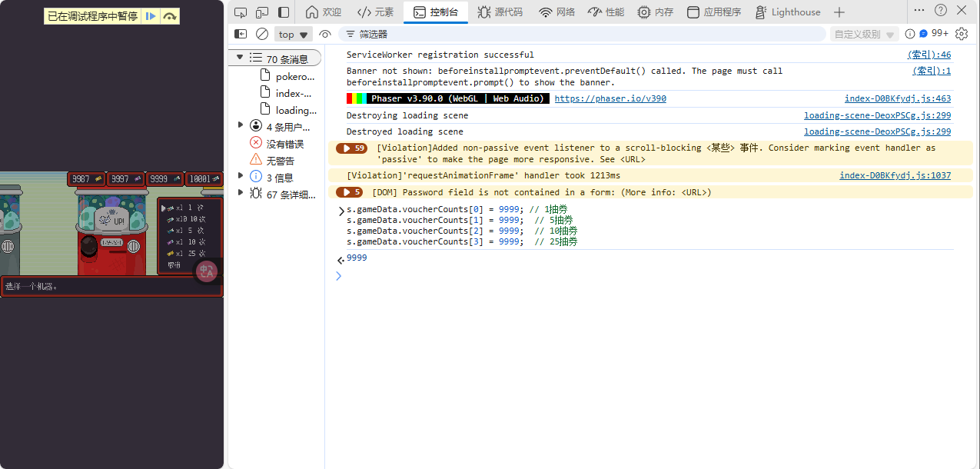Click the step over debugger icon
The image size is (980, 469).
(170, 16)
